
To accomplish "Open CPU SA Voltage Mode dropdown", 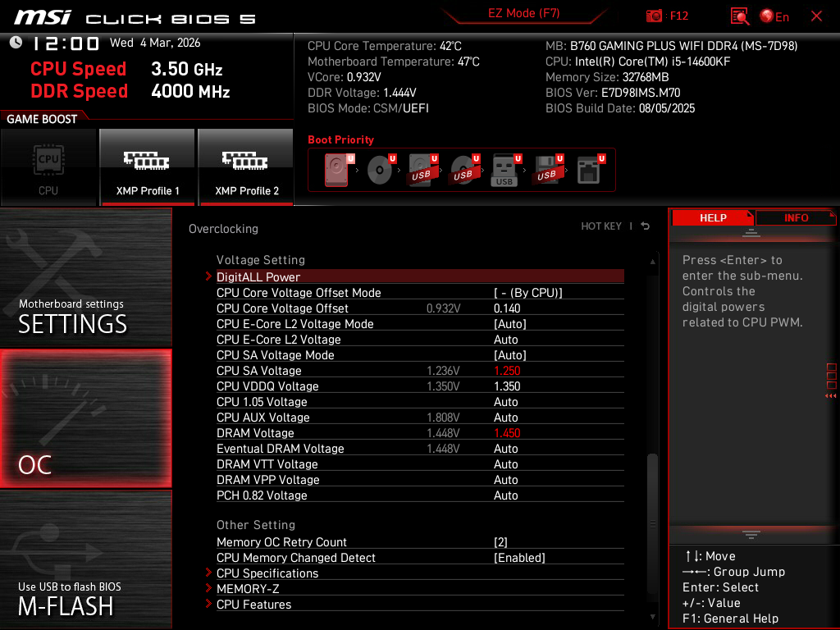I will click(510, 355).
